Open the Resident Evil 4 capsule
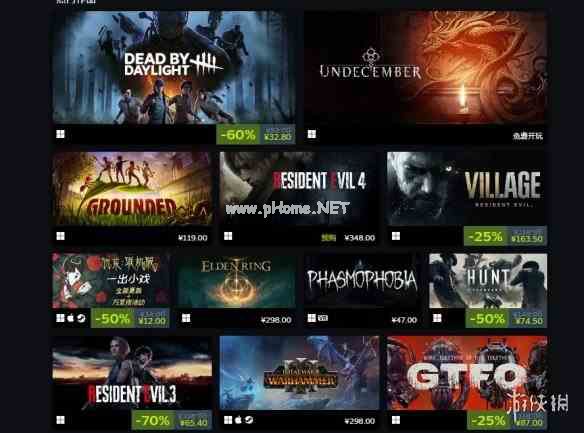 (x=299, y=188)
